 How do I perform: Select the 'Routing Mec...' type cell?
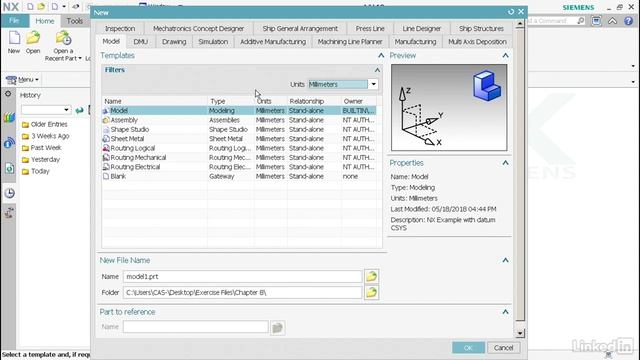[x=230, y=158]
